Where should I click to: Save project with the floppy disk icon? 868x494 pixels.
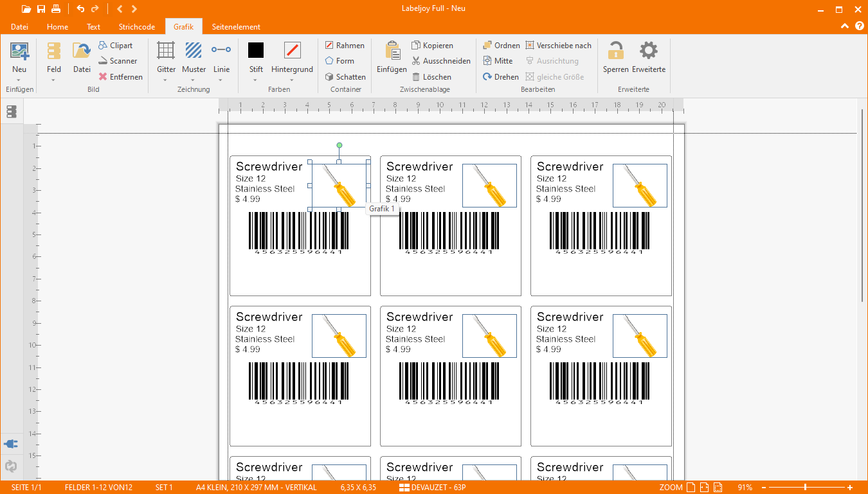[41, 9]
